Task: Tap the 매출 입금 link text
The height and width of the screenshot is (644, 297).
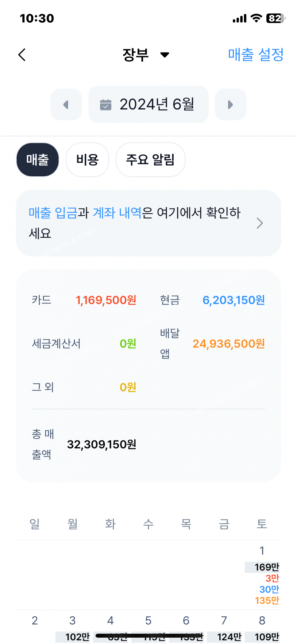Action: (x=53, y=213)
